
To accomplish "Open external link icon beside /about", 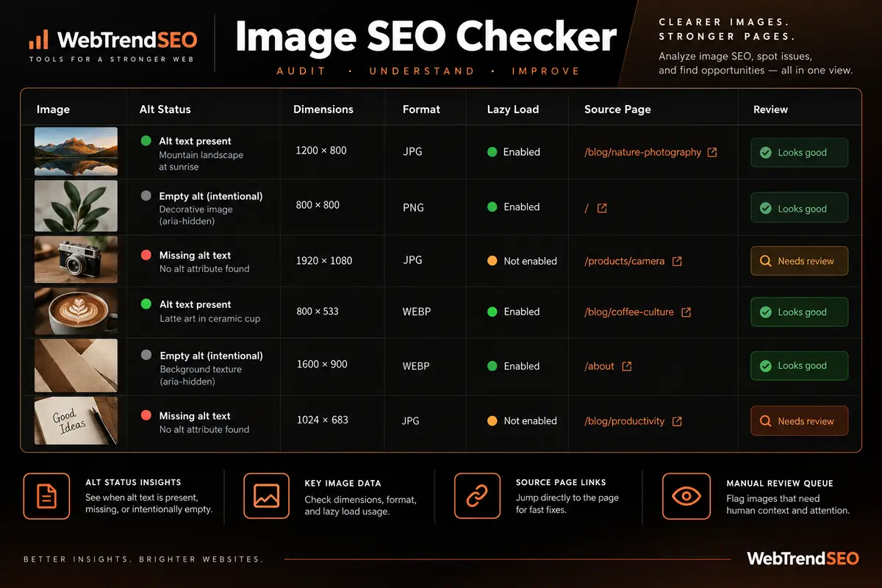I will [x=626, y=366].
